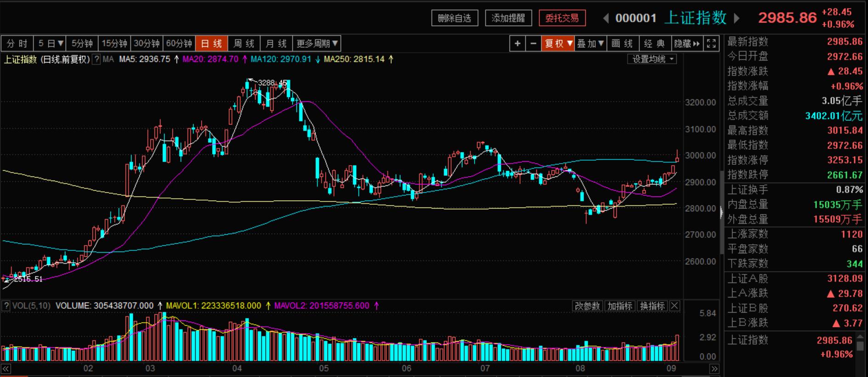Click the 2515.51 low price marker
Image resolution: width=868 pixels, height=377 pixels.
coord(28,279)
